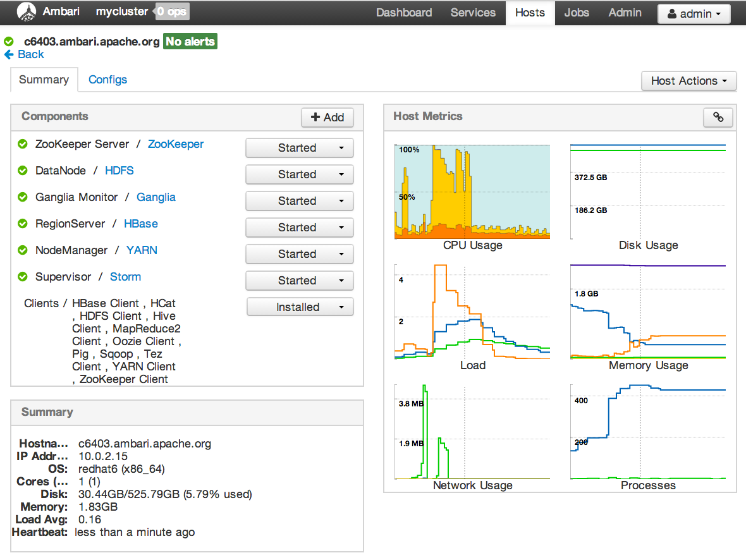Click the Host Metrics link icon button
This screenshot has height=560, width=746.
click(718, 117)
